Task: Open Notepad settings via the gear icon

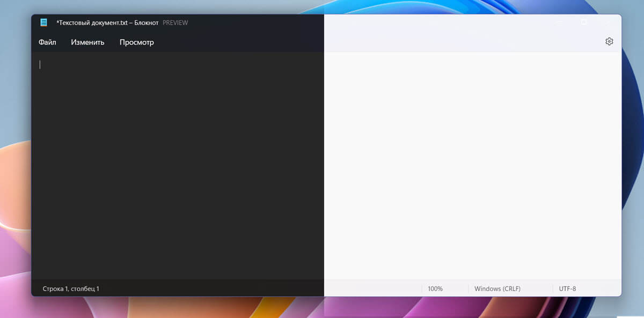Action: click(609, 41)
